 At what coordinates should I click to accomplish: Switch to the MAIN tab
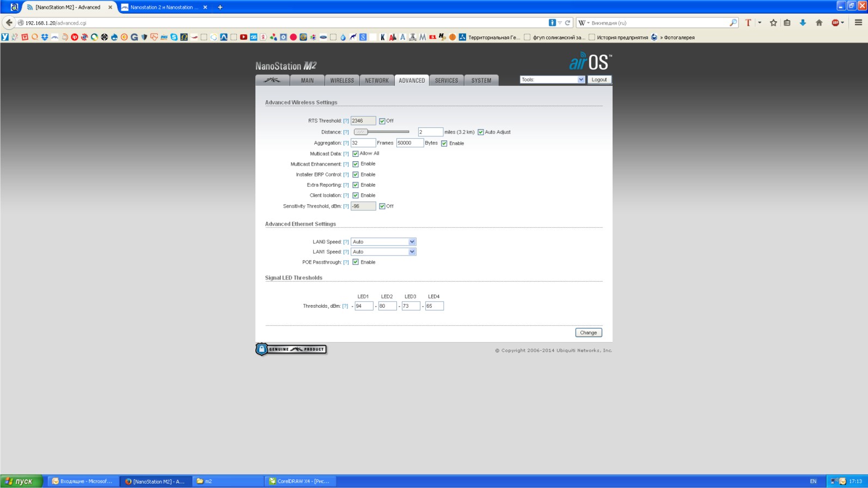307,80
